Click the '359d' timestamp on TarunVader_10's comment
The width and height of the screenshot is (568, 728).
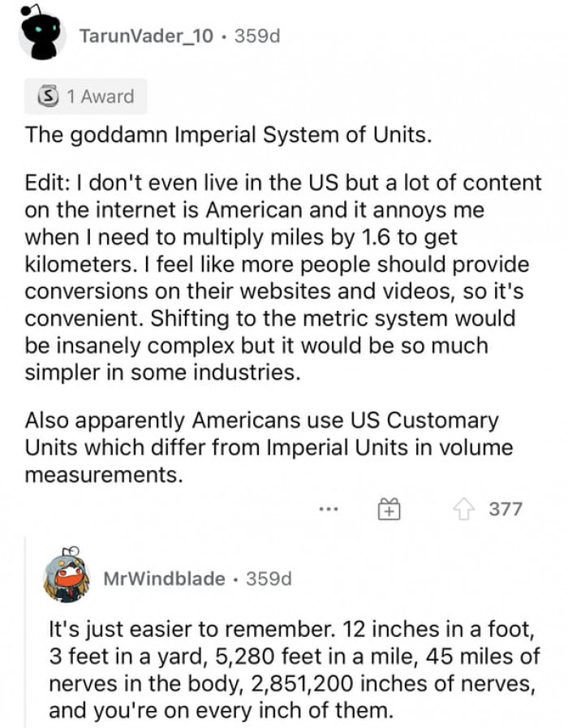point(257,36)
